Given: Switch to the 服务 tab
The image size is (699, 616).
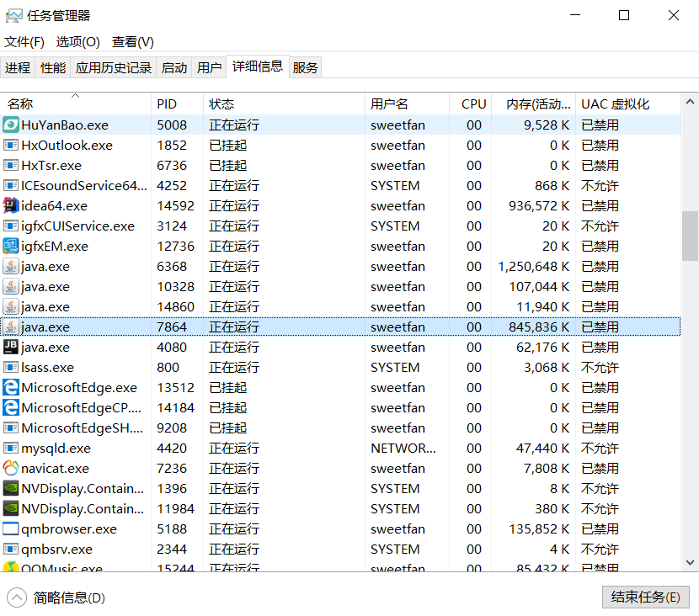Looking at the screenshot, I should pos(306,67).
